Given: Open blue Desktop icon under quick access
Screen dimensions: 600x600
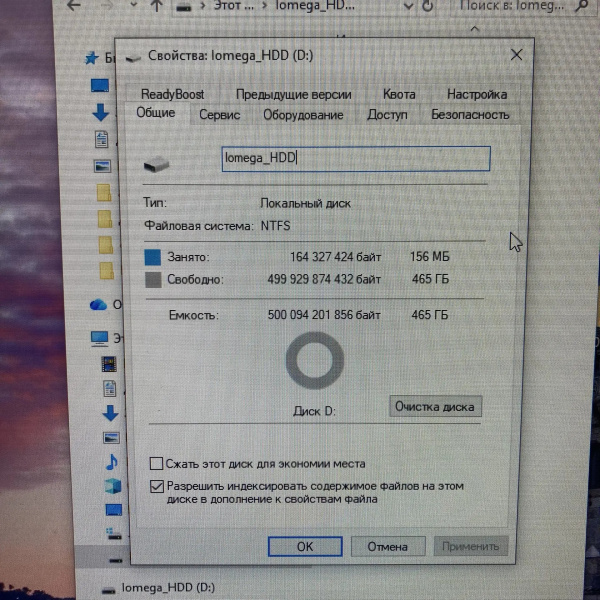Looking at the screenshot, I should coord(100,85).
